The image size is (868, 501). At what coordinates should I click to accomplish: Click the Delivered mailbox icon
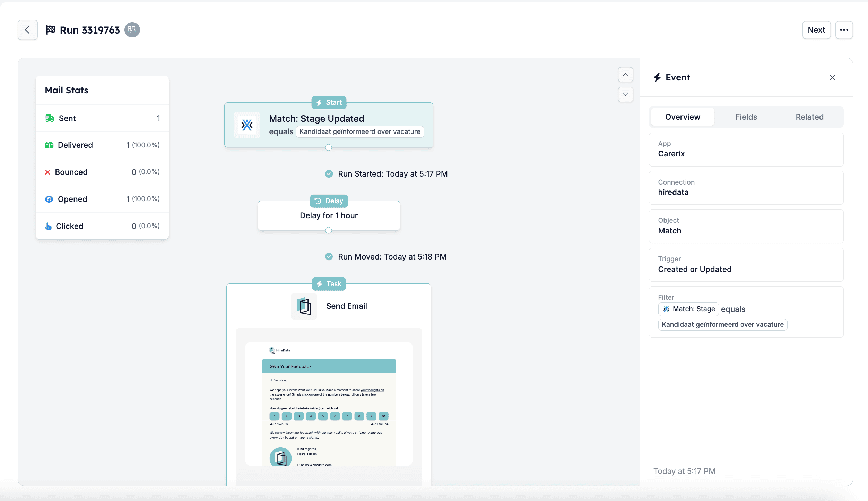pos(49,145)
